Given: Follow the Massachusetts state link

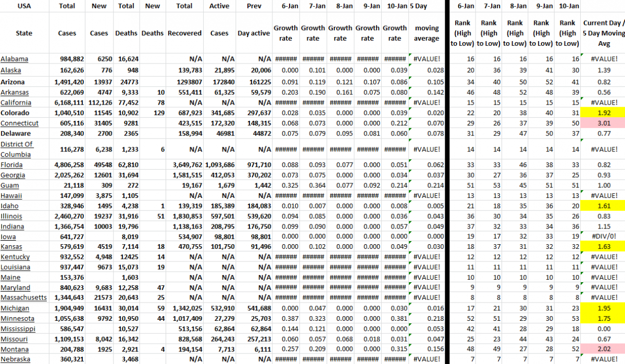Looking at the screenshot, I should 23,298.
